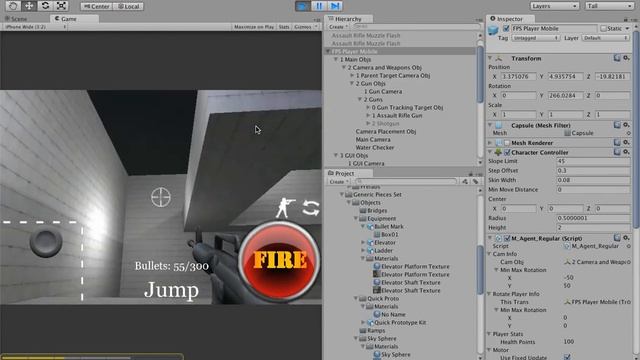Toggle Maximize on Play
The width and height of the screenshot is (640, 360).
pyautogui.click(x=253, y=27)
